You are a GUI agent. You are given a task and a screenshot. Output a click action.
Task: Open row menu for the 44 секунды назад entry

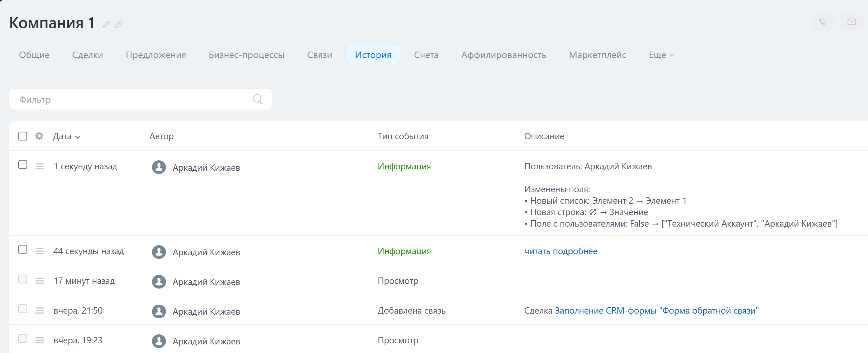[x=40, y=251]
